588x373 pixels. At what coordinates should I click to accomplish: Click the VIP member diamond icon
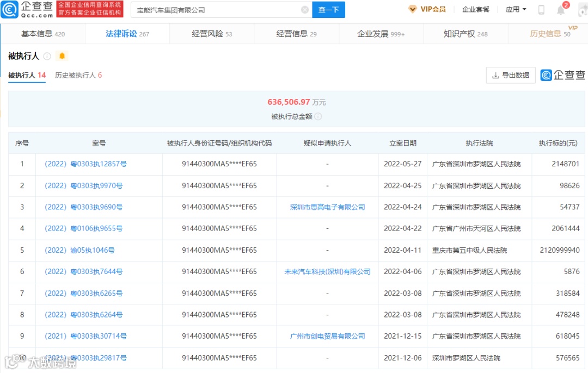coord(413,9)
